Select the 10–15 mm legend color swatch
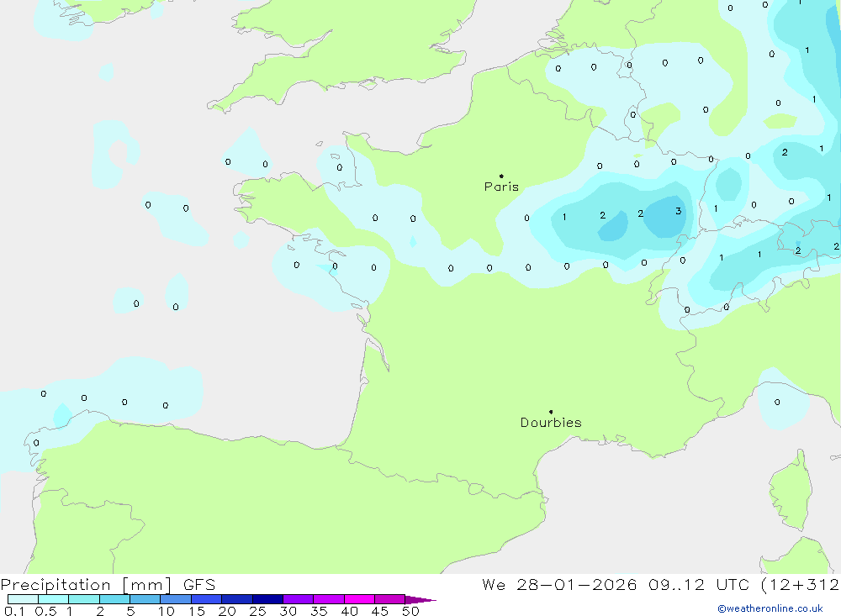Viewport: 841px width, 616px height. tap(176, 599)
